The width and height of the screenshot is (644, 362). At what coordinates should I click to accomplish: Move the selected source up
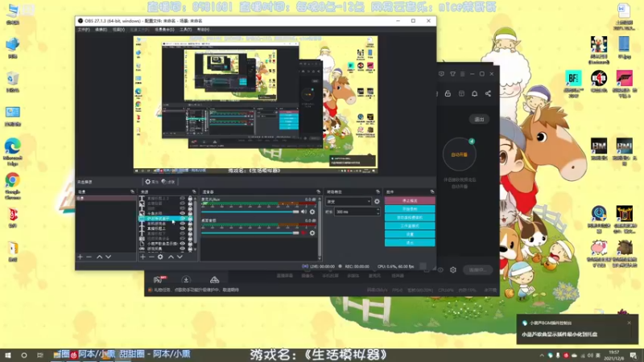coord(171,257)
